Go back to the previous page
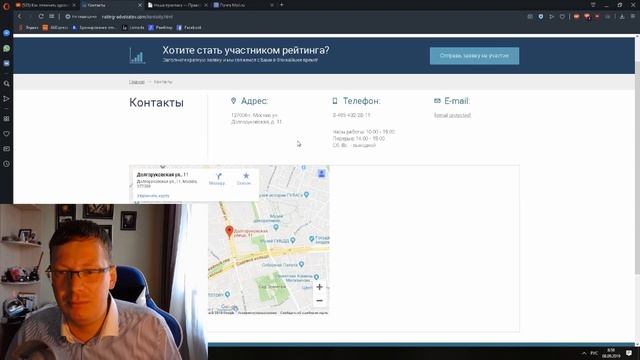Image resolution: width=640 pixels, height=360 pixels. tap(19, 16)
